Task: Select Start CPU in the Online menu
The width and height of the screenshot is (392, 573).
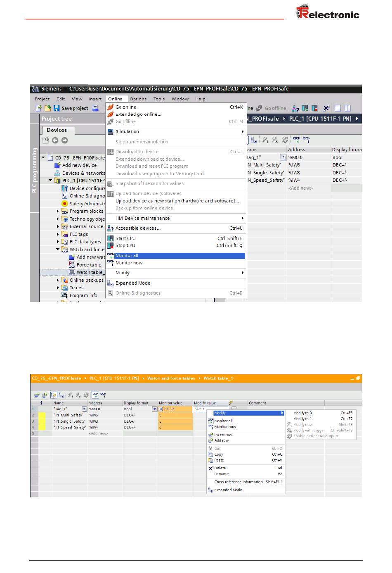Action: point(176,238)
